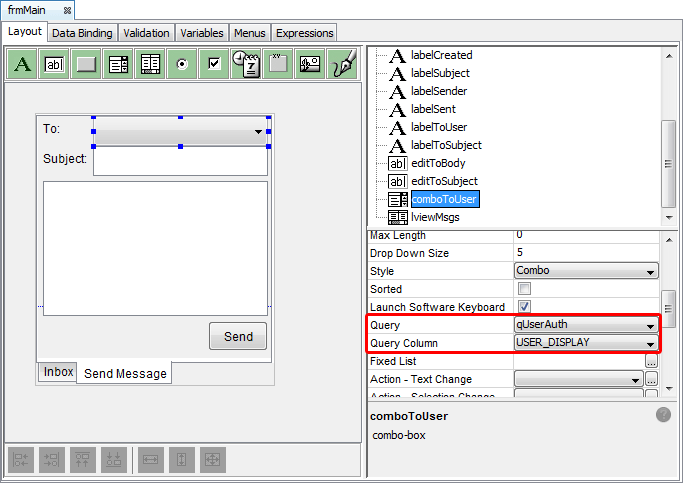Switch to the Data Binding tab
The width and height of the screenshot is (683, 483).
83,33
